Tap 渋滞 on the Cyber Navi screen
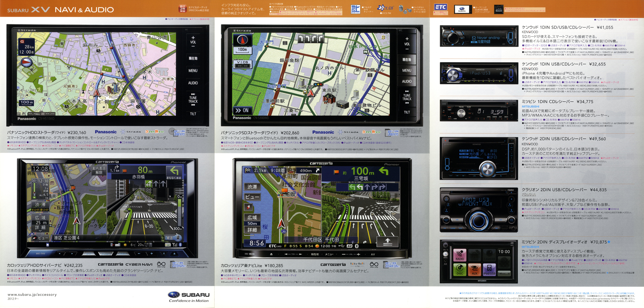 coord(40,204)
